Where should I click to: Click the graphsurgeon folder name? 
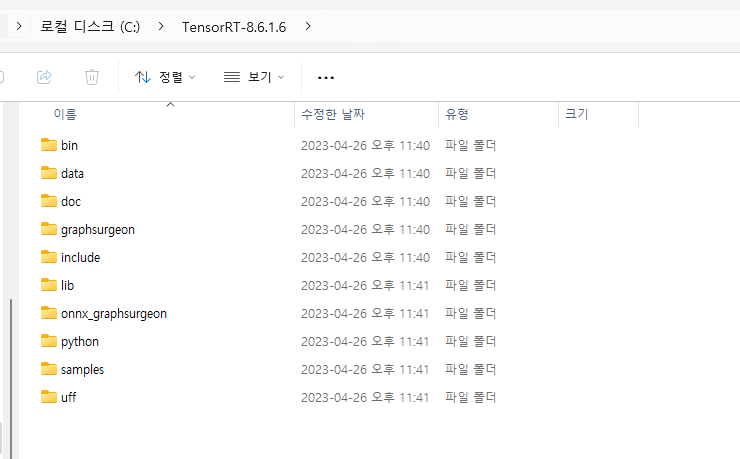point(98,230)
